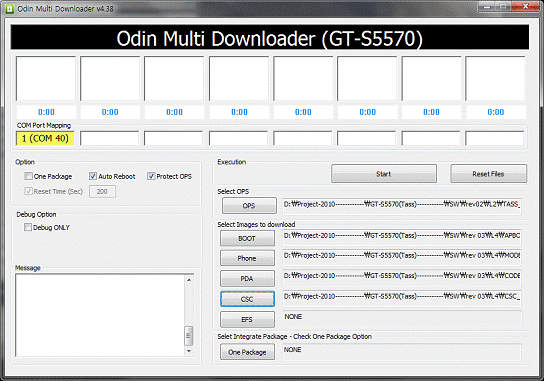Image resolution: width=544 pixels, height=381 pixels.
Task: Click the One Package path showing NONE
Action: coord(402,352)
